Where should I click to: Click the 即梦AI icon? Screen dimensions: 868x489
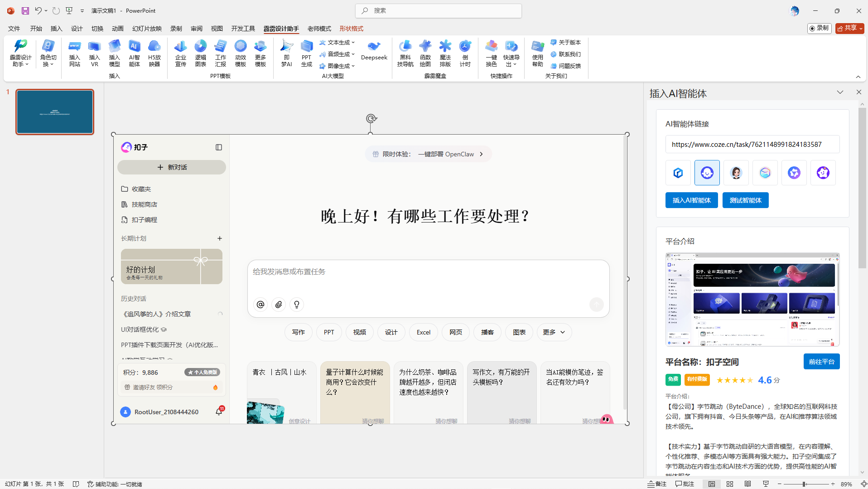click(286, 53)
